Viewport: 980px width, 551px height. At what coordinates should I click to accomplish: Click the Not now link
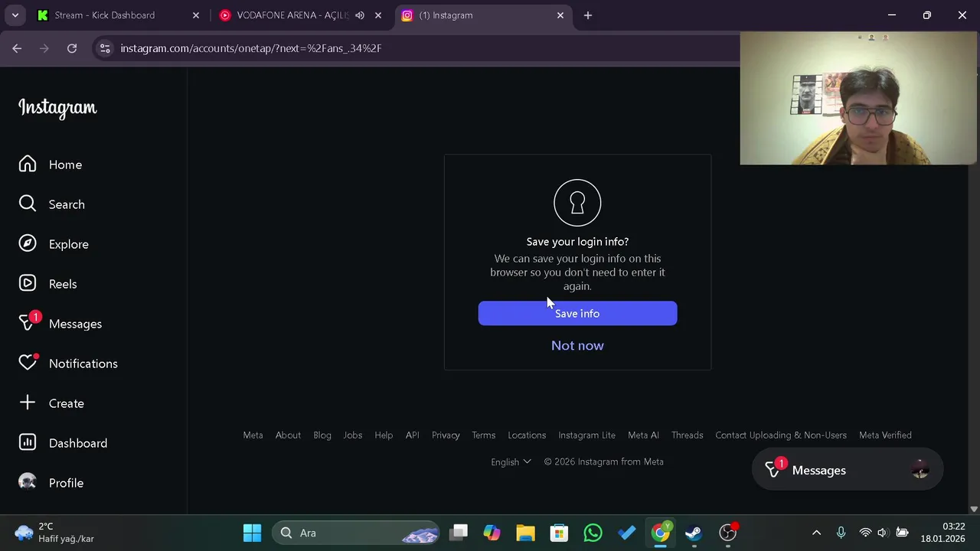tap(577, 345)
